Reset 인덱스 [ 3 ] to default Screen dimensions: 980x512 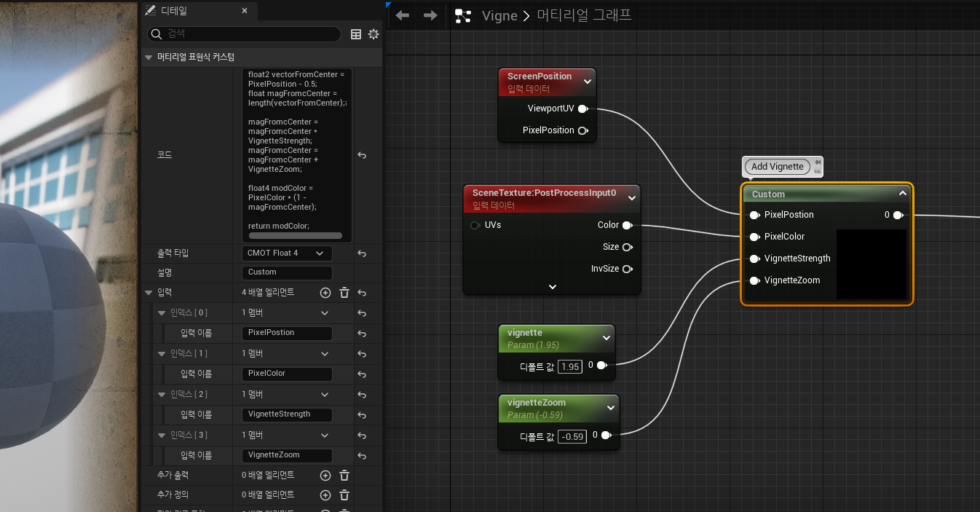(x=362, y=436)
